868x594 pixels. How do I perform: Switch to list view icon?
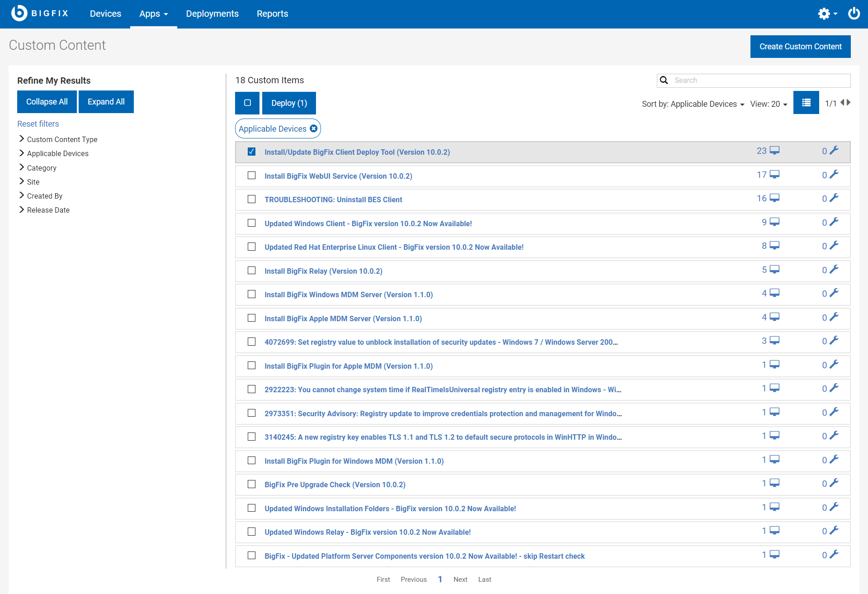point(806,103)
